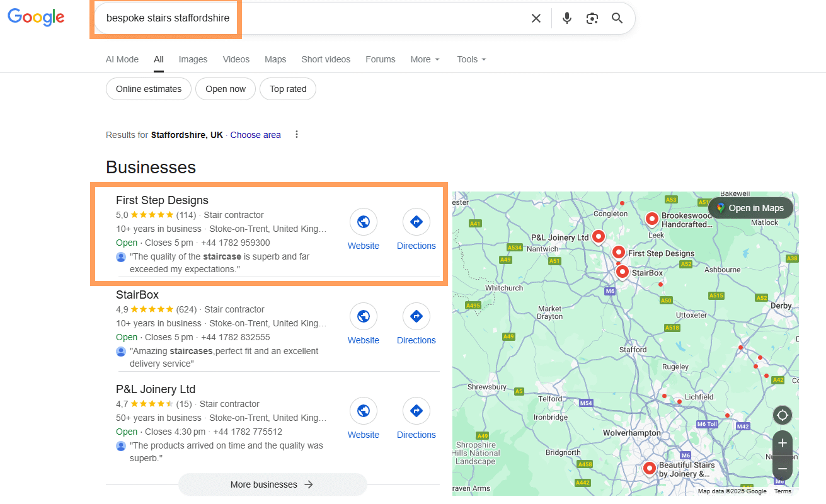The image size is (826, 504).
Task: Click the More businesses button
Action: point(272,484)
